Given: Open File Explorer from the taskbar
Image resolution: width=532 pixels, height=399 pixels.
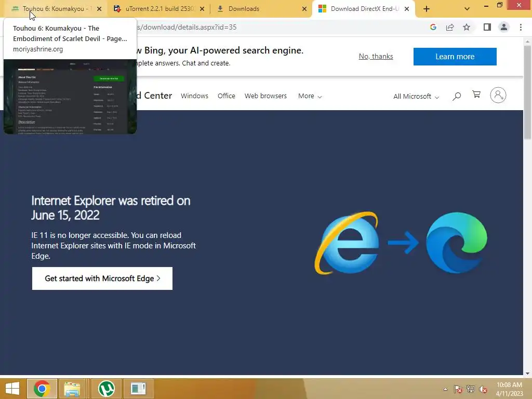Looking at the screenshot, I should [x=72, y=389].
